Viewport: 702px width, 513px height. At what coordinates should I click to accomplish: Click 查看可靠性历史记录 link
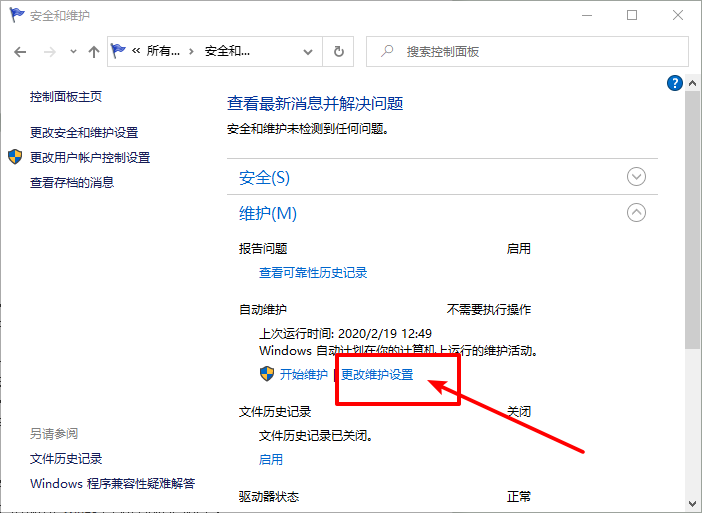[x=313, y=272]
